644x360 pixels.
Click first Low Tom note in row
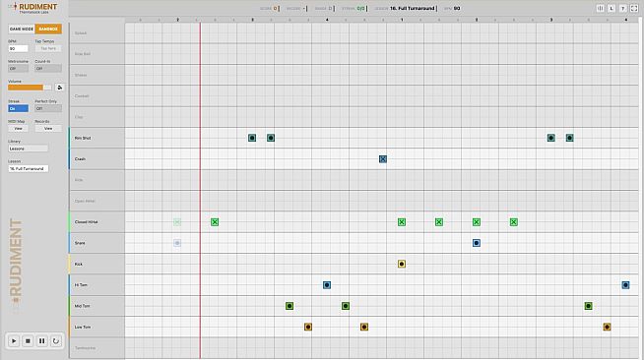308,328
